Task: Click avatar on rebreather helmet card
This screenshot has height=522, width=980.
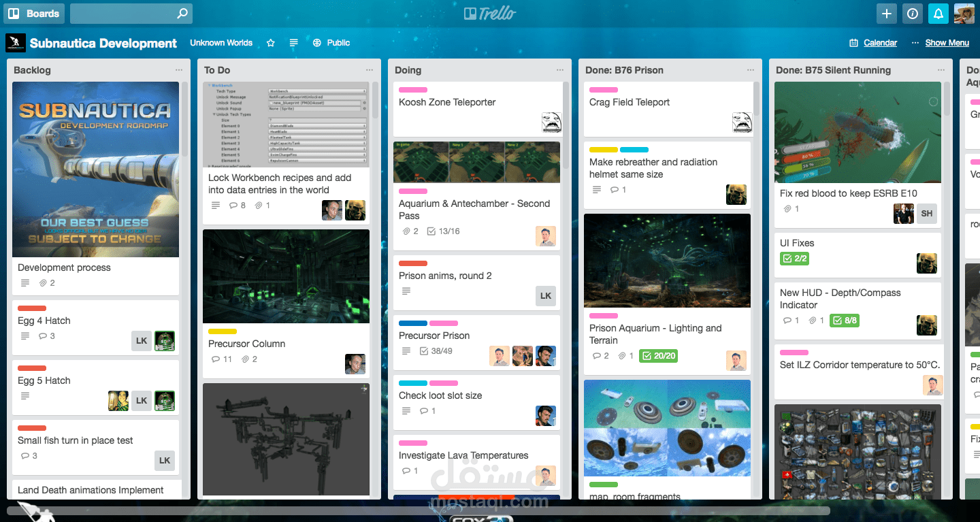Action: 736,195
